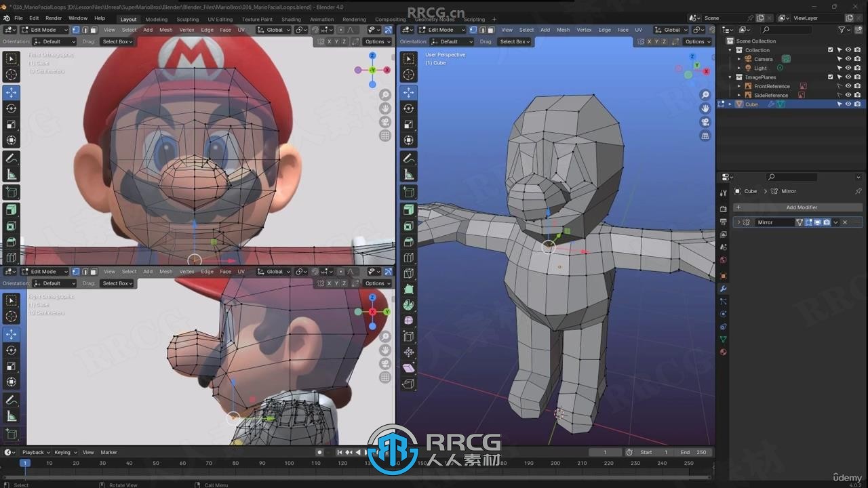Enable face select mode in the perspective viewport
Viewport: 868px width, 488px height.
click(x=490, y=30)
